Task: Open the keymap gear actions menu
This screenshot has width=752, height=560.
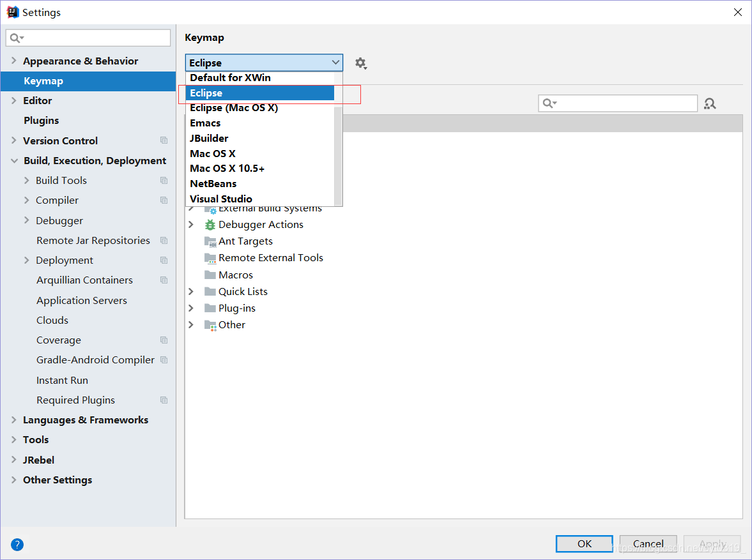Action: (360, 63)
